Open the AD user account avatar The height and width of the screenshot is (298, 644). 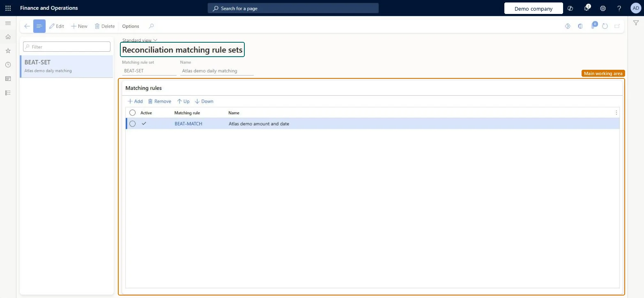click(635, 8)
